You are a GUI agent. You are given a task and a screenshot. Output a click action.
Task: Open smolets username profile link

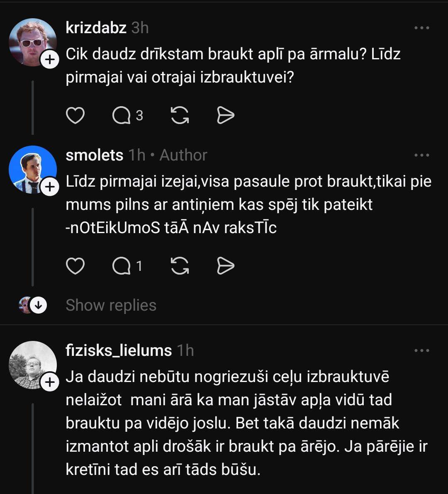tap(95, 155)
